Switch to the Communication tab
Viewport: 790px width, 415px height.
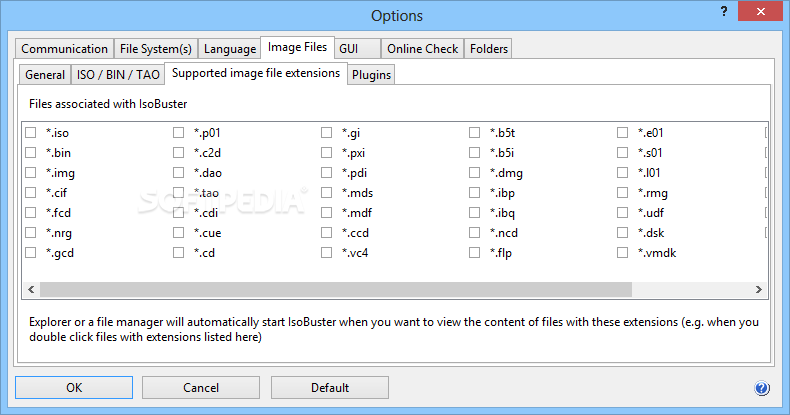pos(64,49)
